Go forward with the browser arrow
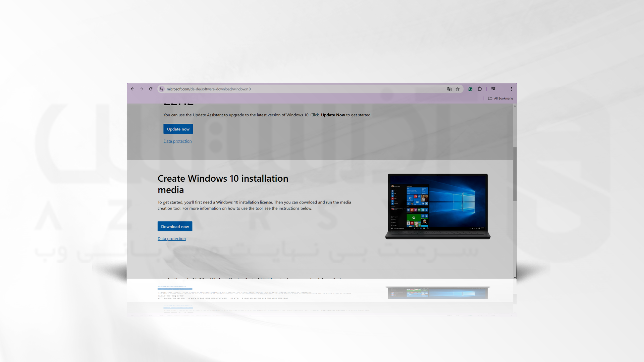 pos(142,89)
